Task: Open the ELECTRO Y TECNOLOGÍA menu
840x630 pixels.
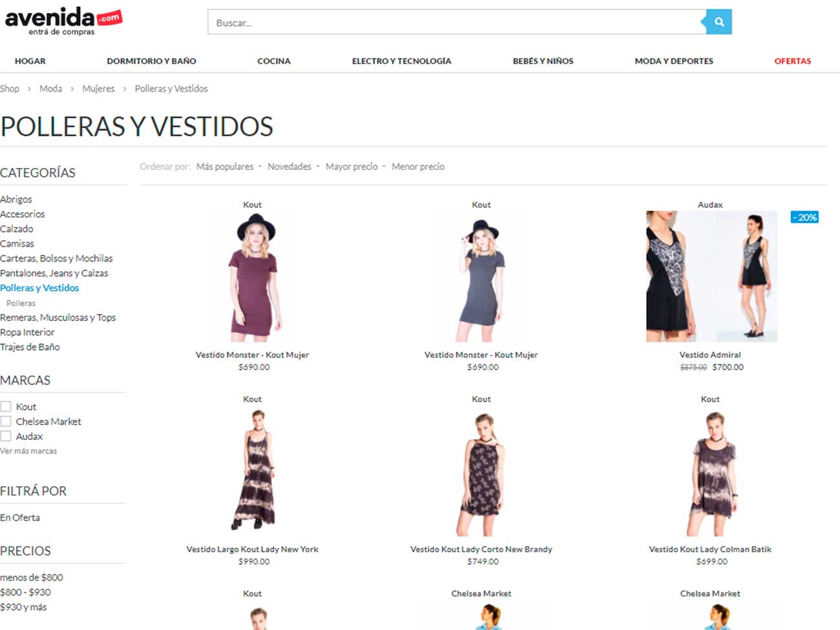Action: pos(401,61)
